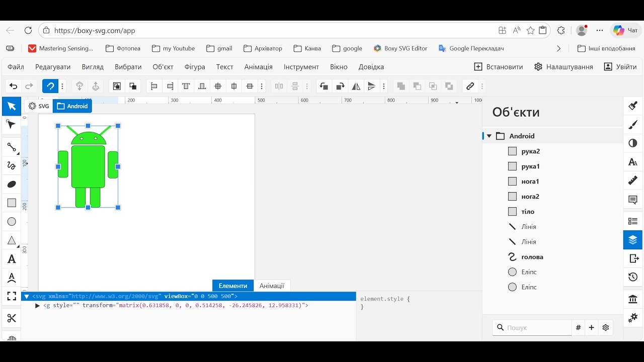Click the browser refresh button
Screen dimensions: 644x362
28,31
